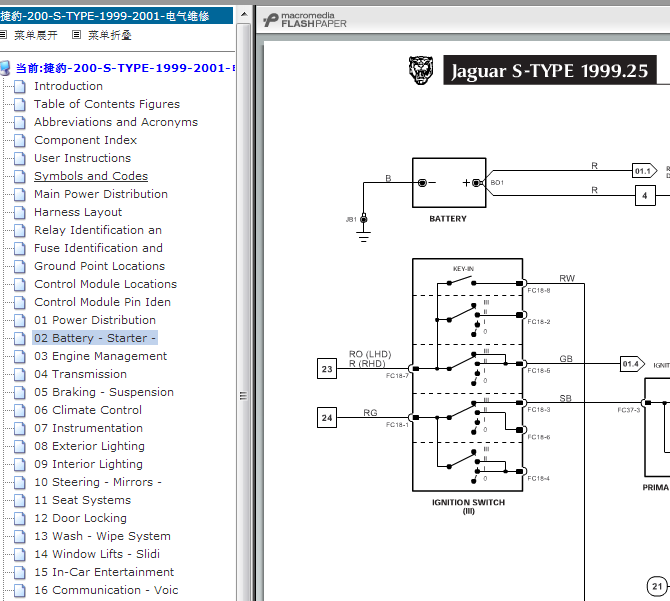Image resolution: width=670 pixels, height=601 pixels.
Task: Open 14 Window Lifts entry
Action: (97, 554)
